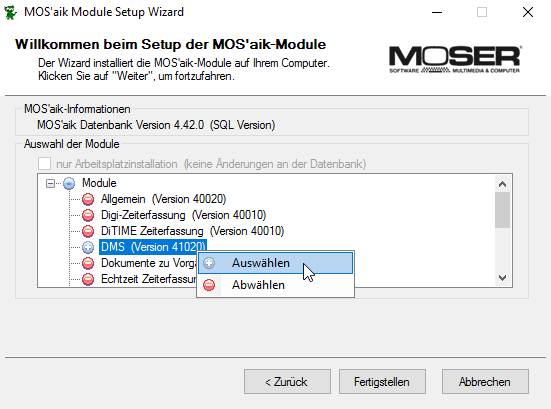Click the red icon beside DiTIME Zeiterfassung
Image resolution: width=551 pixels, height=409 pixels.
(88, 231)
